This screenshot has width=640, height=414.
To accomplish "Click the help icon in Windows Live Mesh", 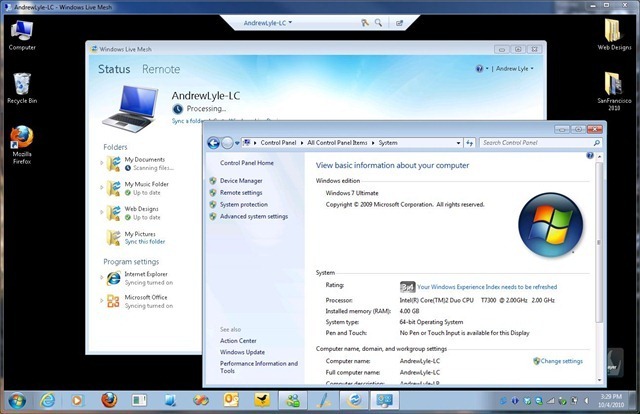I will click(x=480, y=69).
